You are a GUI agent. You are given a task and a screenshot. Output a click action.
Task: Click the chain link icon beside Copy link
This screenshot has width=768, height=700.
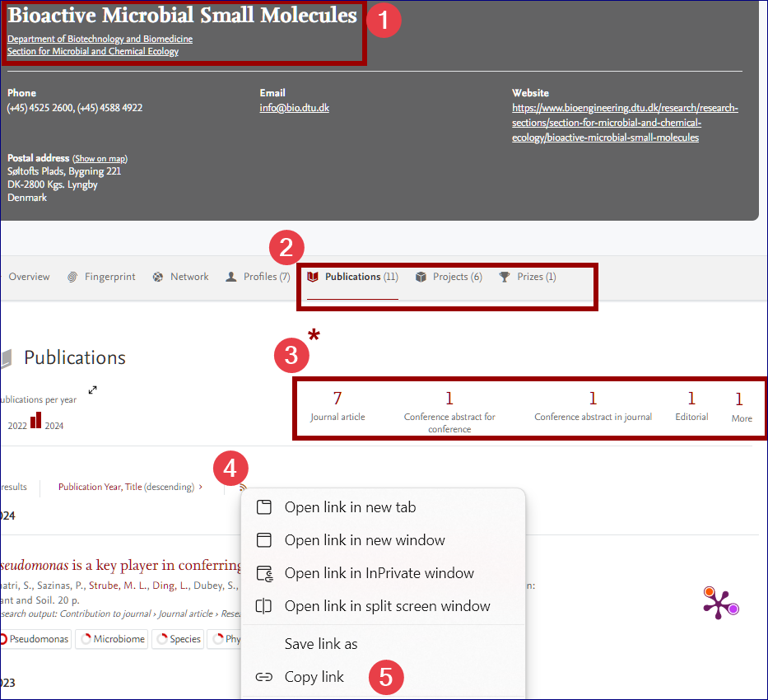[264, 677]
